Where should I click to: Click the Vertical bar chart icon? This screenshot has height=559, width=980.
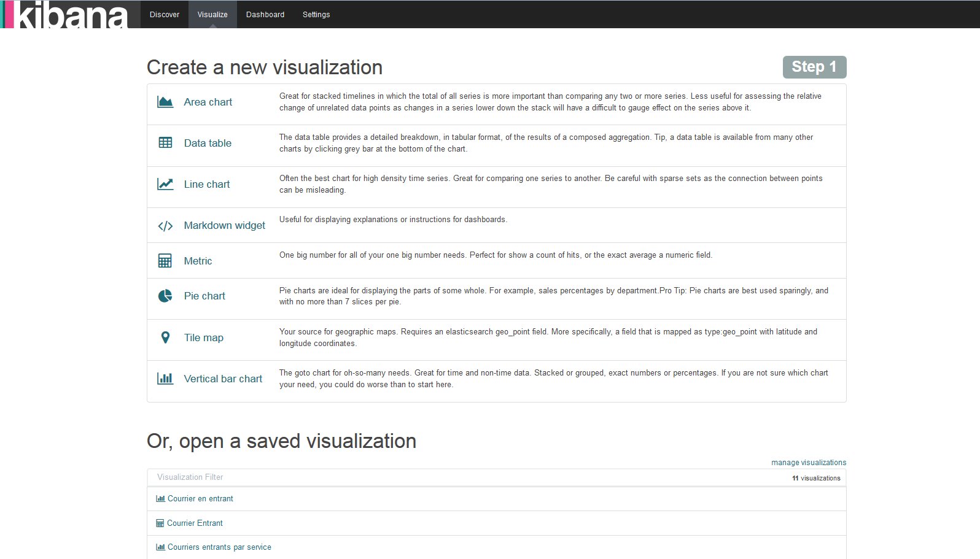pyautogui.click(x=165, y=378)
